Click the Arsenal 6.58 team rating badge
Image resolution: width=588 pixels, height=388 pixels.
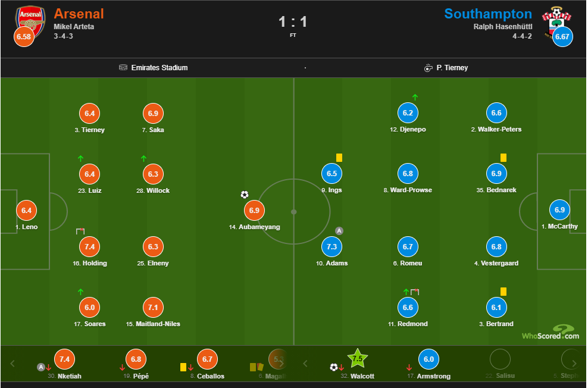pyautogui.click(x=24, y=37)
